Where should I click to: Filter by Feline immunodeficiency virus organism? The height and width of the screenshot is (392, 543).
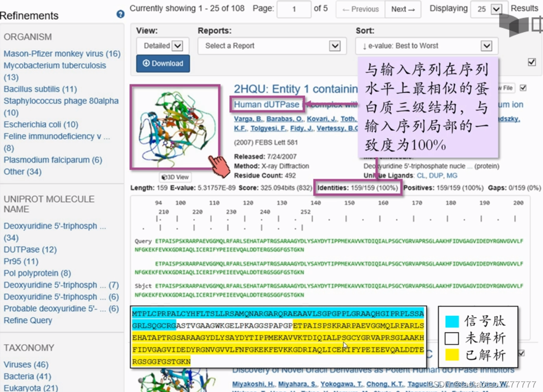57,142
